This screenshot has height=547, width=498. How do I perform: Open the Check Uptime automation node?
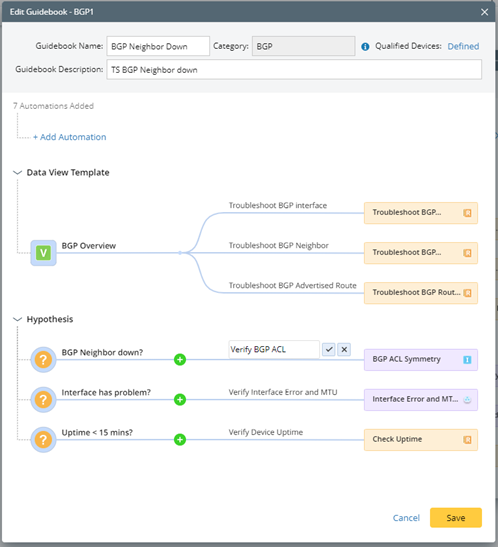tap(421, 440)
